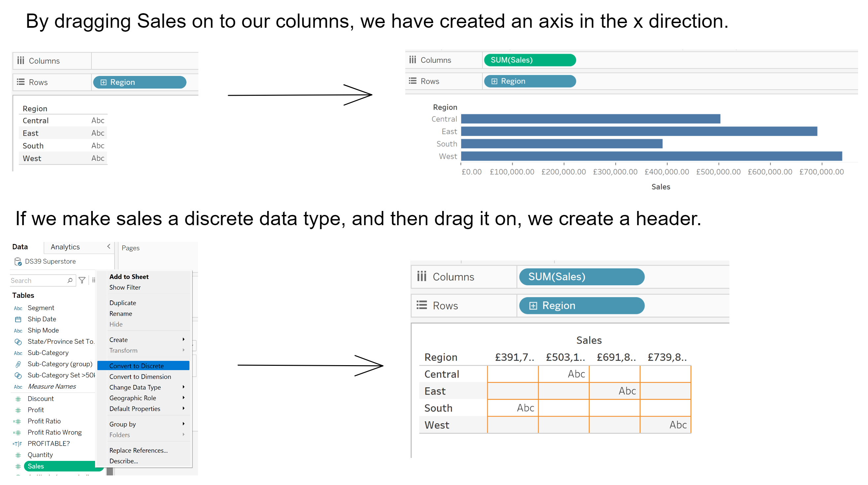Click the set icon beside State/Province Set

click(18, 342)
